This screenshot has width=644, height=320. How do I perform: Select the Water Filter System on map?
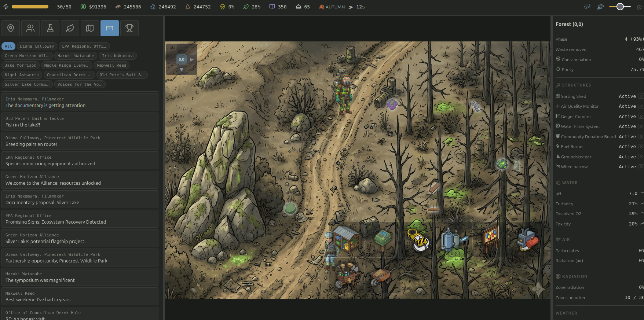(x=454, y=239)
